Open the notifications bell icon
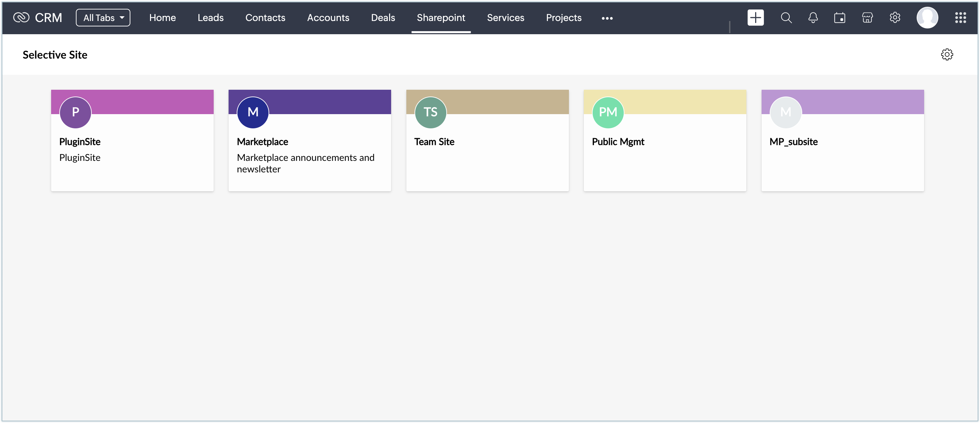This screenshot has width=980, height=423. click(x=813, y=18)
